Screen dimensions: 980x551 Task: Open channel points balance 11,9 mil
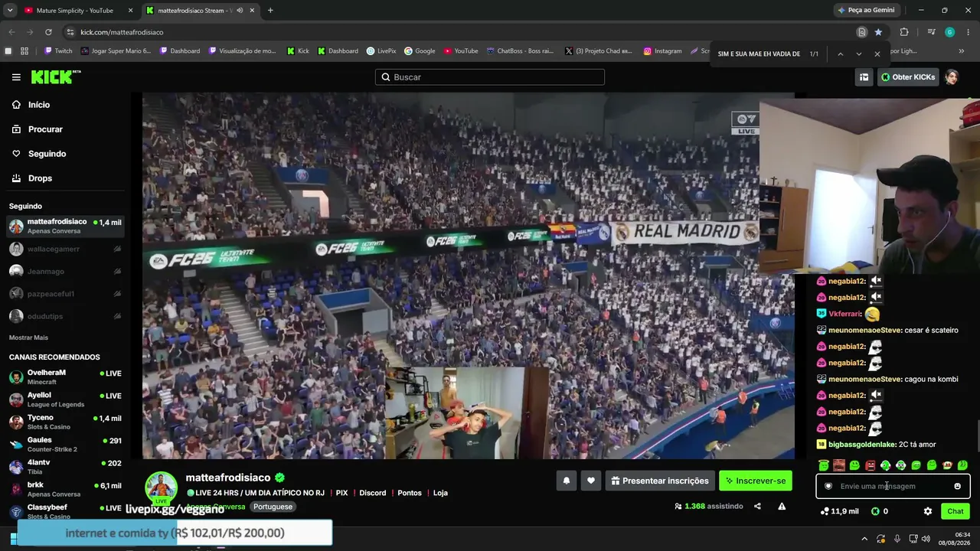click(839, 511)
